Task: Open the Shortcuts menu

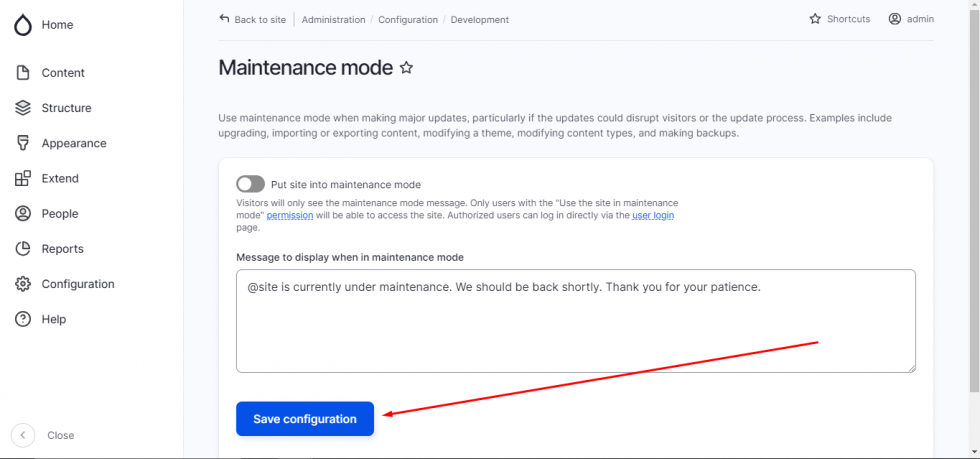Action: point(840,19)
